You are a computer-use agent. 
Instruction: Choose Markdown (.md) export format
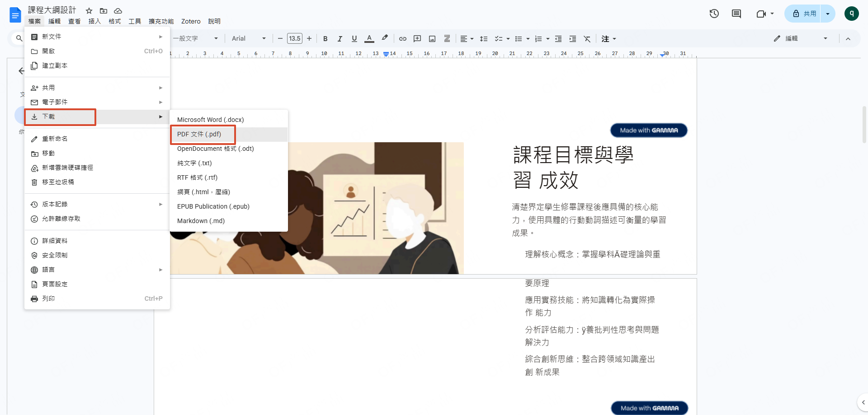tap(201, 221)
